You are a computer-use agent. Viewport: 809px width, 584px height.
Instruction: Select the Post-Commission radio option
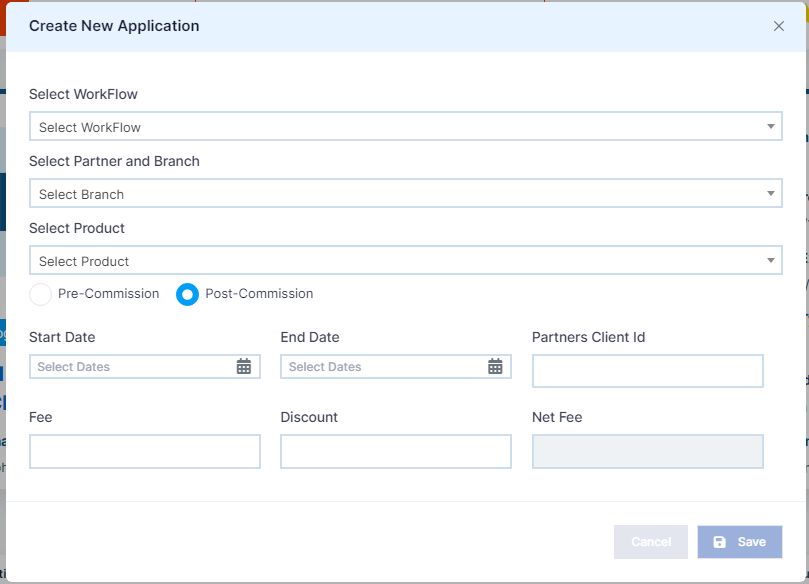(x=187, y=294)
